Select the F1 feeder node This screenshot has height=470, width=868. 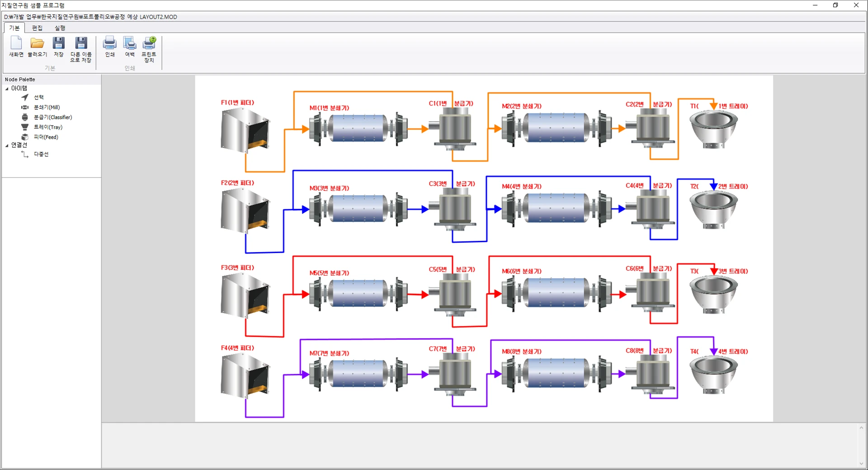pos(245,131)
